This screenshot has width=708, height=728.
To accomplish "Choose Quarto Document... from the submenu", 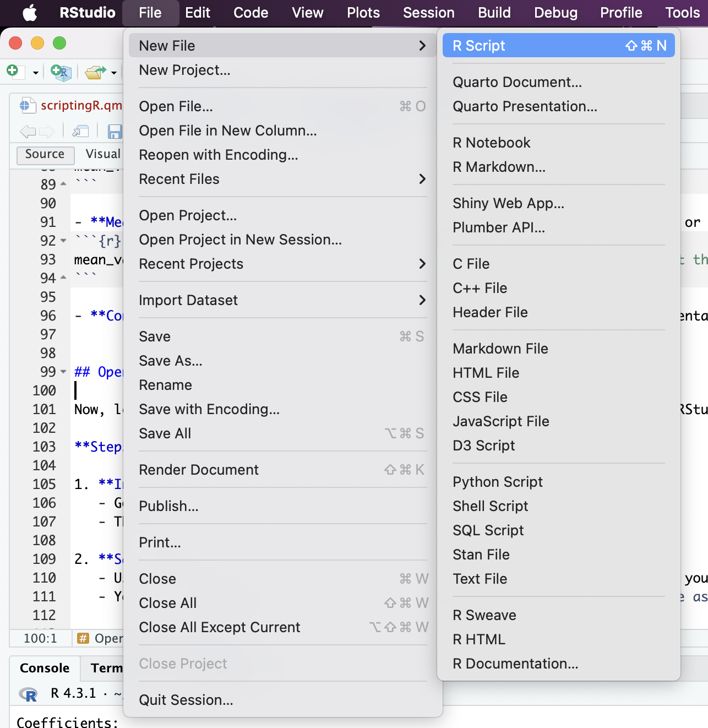I will tap(517, 82).
